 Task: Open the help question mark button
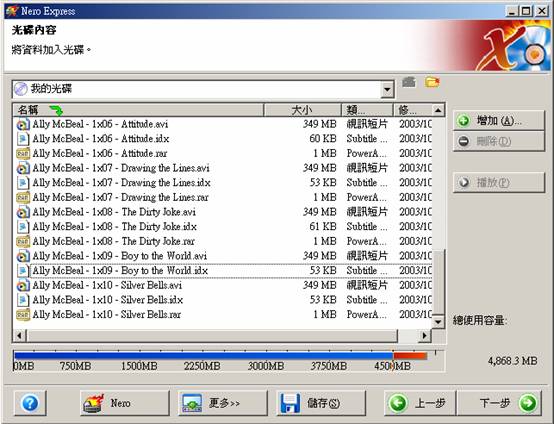(30, 403)
